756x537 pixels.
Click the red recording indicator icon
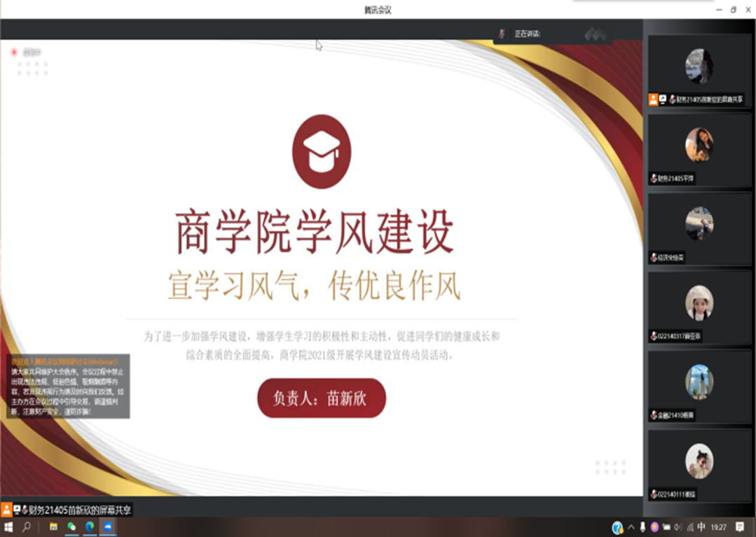click(x=14, y=52)
